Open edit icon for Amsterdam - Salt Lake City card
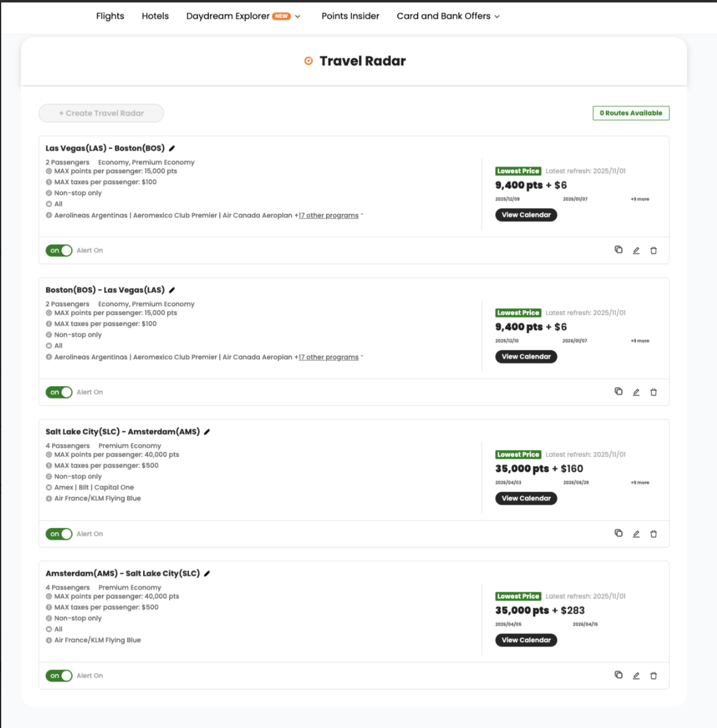The height and width of the screenshot is (728, 717). point(636,676)
